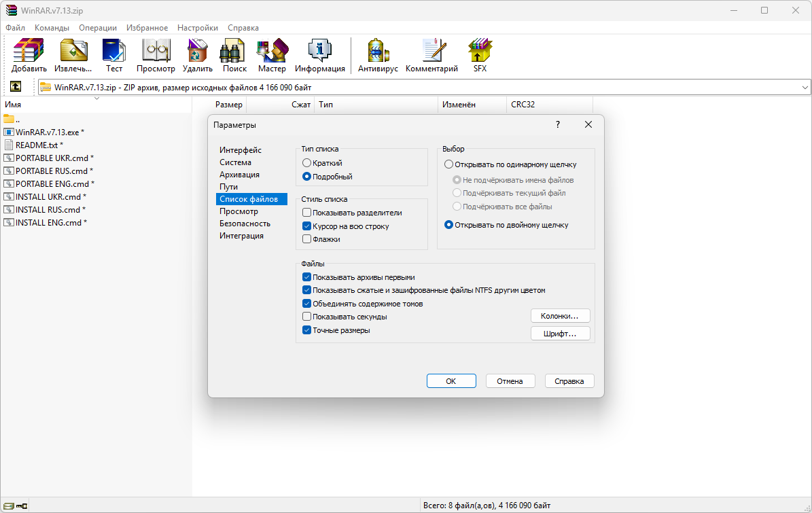Open the Настройки menu

click(x=197, y=28)
